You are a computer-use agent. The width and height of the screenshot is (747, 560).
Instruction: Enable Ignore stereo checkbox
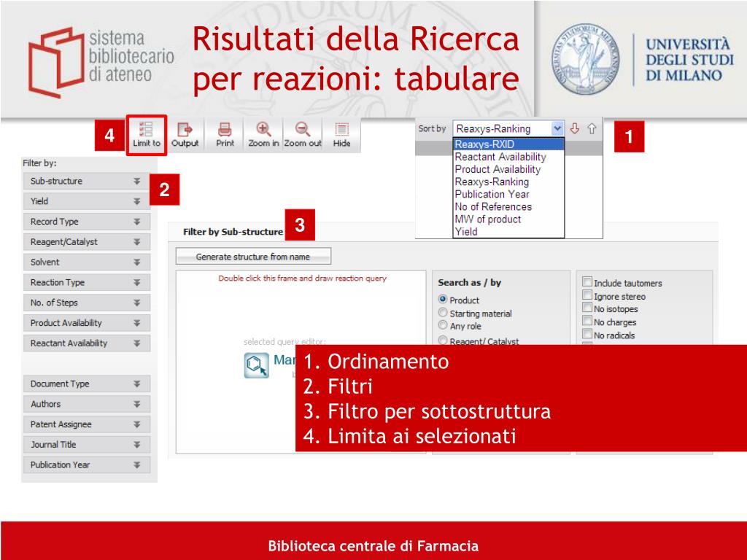point(587,295)
